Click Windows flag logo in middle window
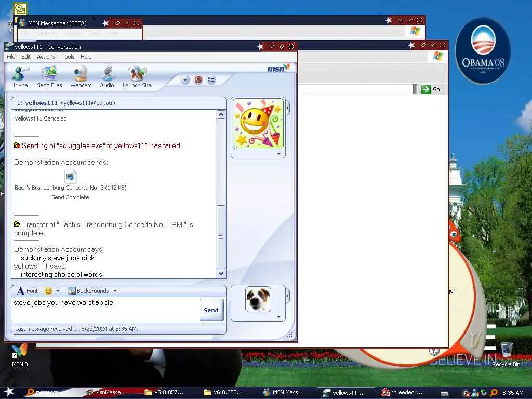 (x=438, y=56)
